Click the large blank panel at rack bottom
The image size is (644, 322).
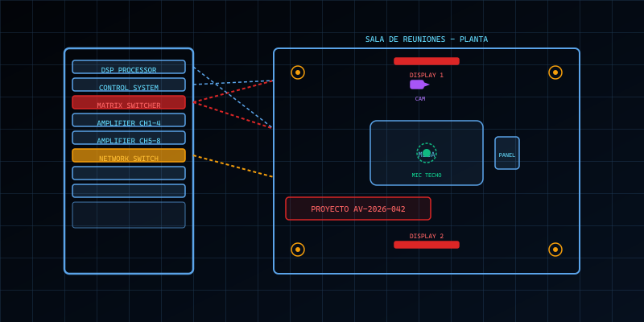pos(129,215)
